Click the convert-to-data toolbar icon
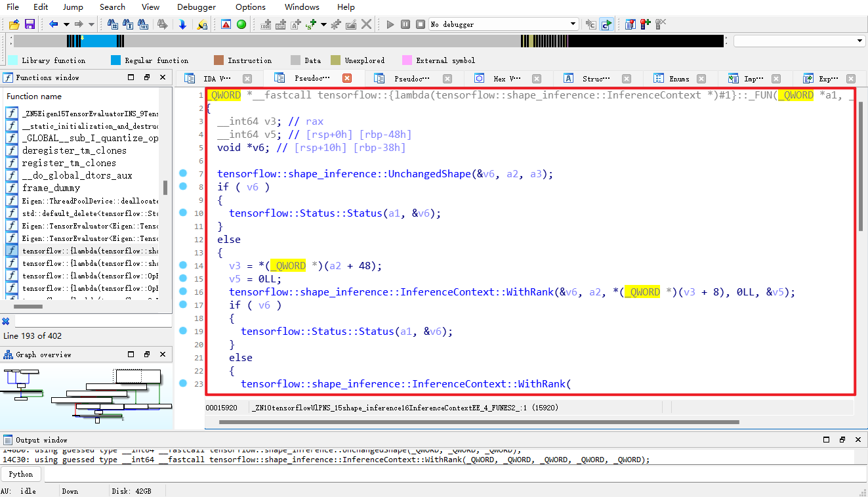Image resolution: width=868 pixels, height=497 pixels. (281, 24)
